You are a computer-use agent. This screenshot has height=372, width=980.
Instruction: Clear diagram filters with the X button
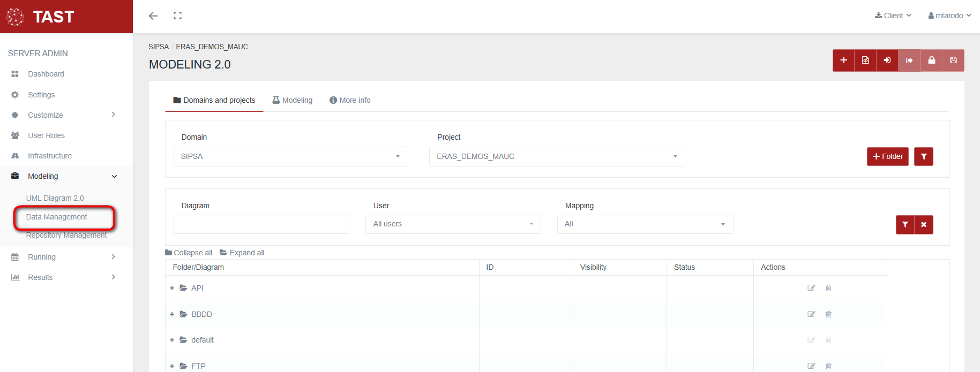pyautogui.click(x=923, y=225)
